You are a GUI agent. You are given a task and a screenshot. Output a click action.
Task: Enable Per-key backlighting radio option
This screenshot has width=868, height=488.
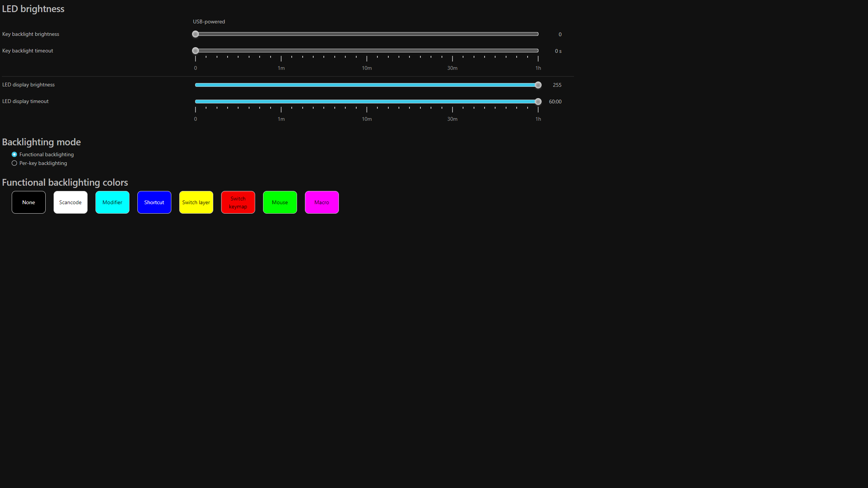[14, 163]
